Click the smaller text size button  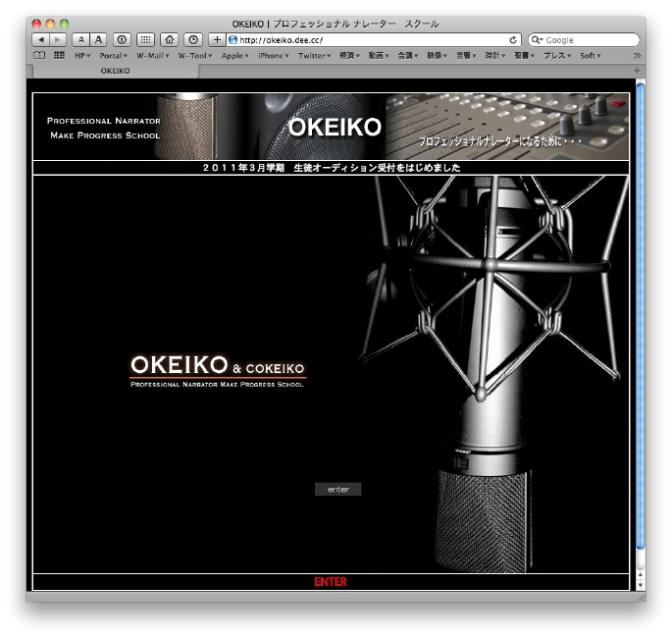click(81, 40)
